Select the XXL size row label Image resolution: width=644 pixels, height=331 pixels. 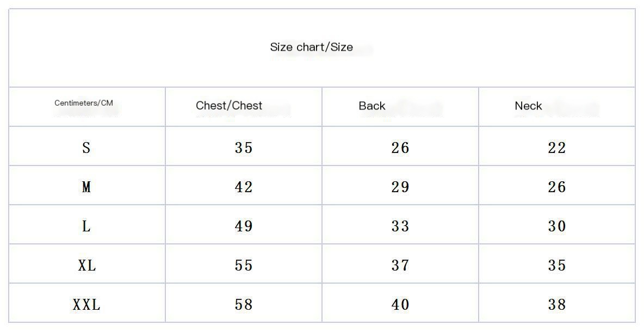87,305
